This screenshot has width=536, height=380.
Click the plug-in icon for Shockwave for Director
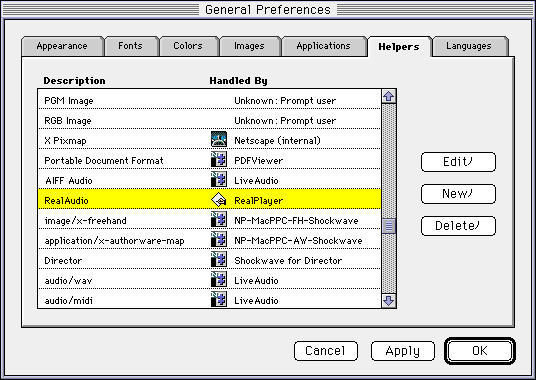(x=219, y=259)
